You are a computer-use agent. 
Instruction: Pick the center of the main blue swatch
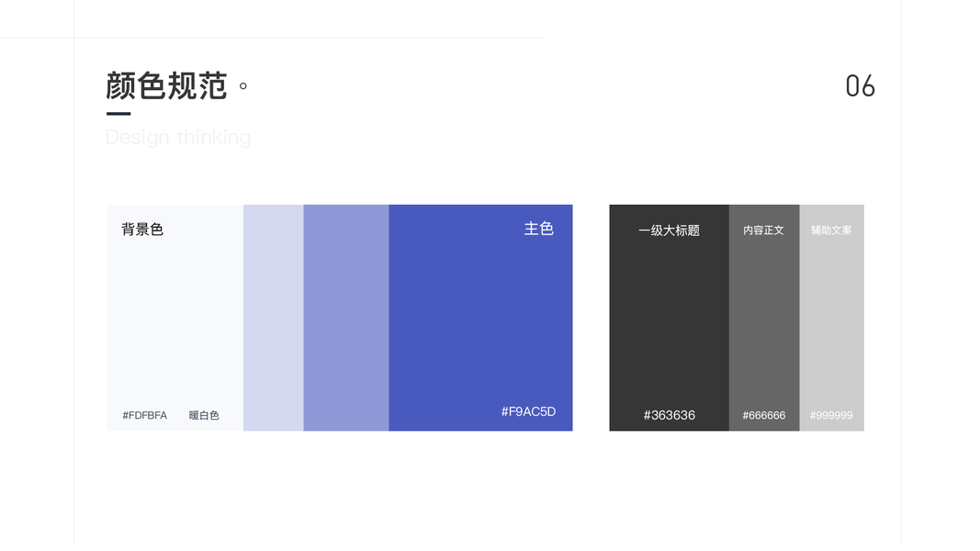pyautogui.click(x=480, y=318)
